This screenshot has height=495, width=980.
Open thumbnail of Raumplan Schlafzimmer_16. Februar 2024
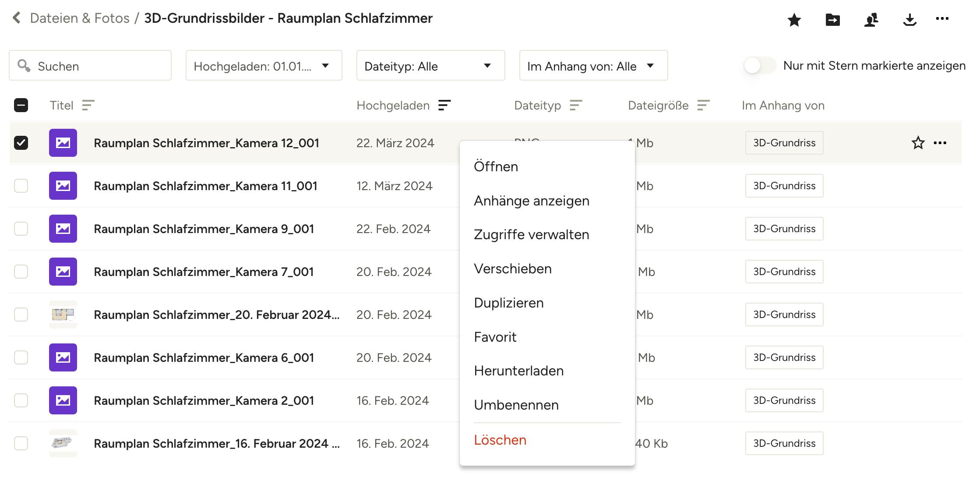(x=63, y=443)
